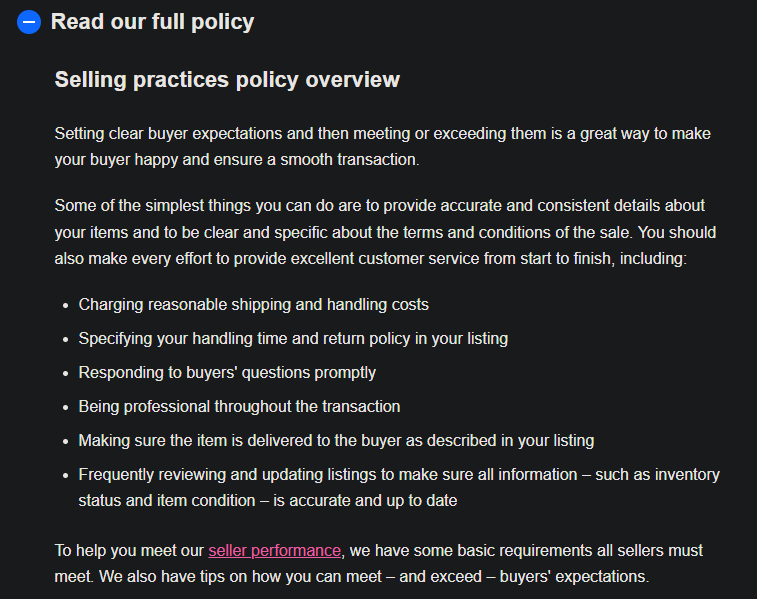Click the "Specifying your handling time" list item
757x599 pixels.
[293, 339]
